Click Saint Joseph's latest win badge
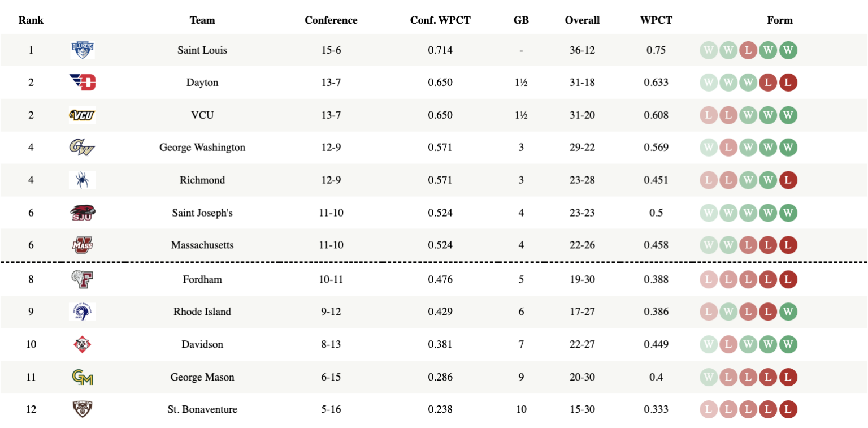Viewport: 868px width, 428px height. (788, 213)
